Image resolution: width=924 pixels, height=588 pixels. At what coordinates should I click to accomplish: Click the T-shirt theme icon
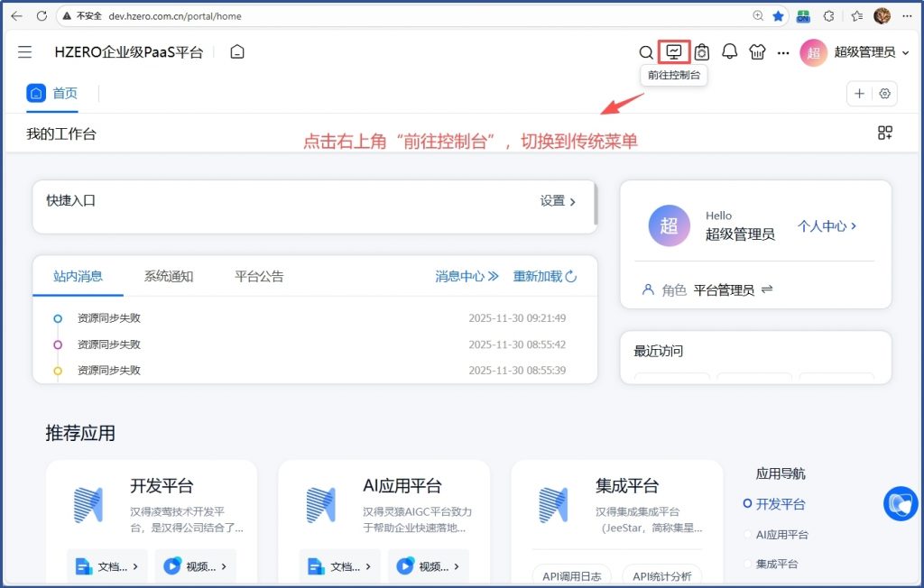click(757, 52)
